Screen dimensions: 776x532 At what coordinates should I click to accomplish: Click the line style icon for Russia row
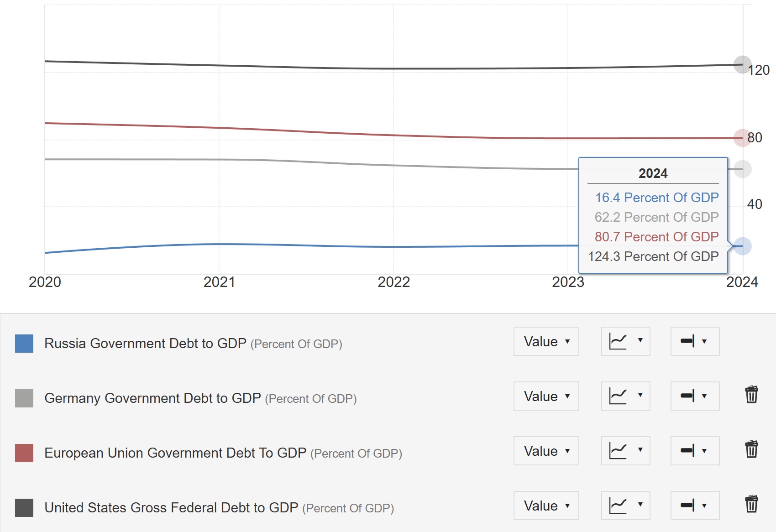tap(694, 341)
